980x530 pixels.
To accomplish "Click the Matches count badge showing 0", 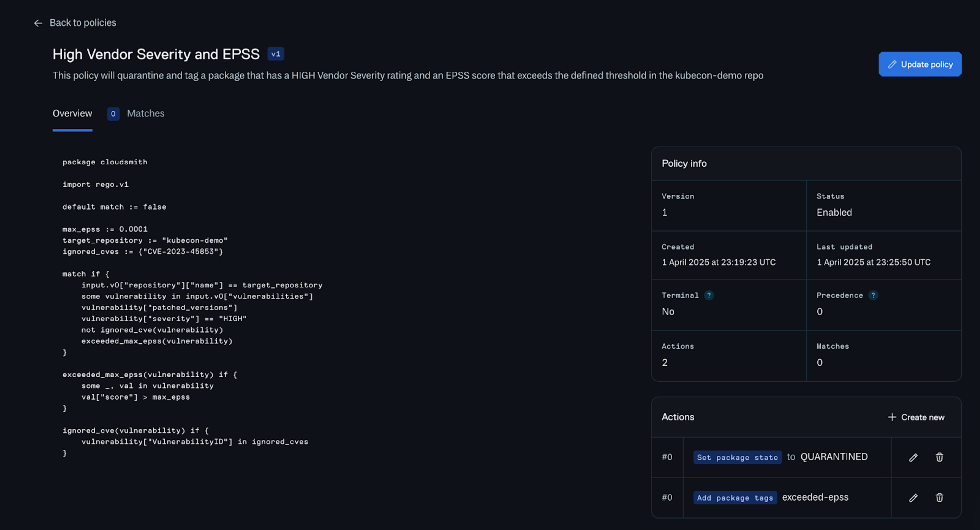I will click(x=113, y=114).
